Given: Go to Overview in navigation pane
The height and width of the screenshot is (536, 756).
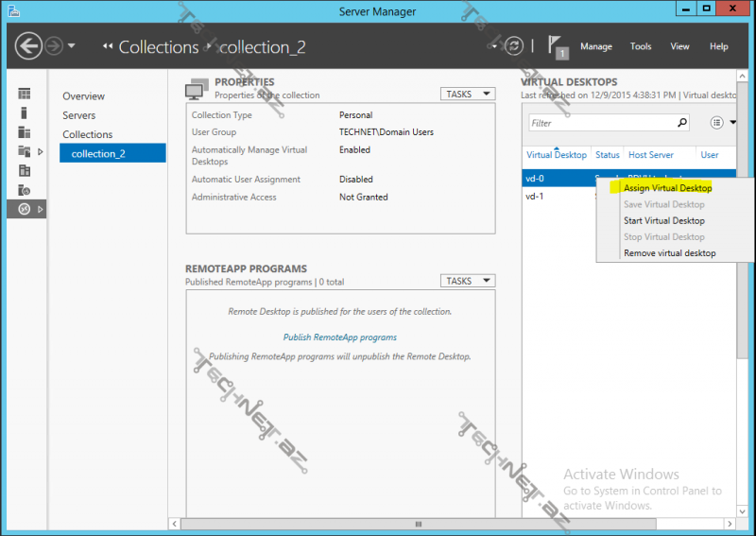Looking at the screenshot, I should click(x=83, y=96).
